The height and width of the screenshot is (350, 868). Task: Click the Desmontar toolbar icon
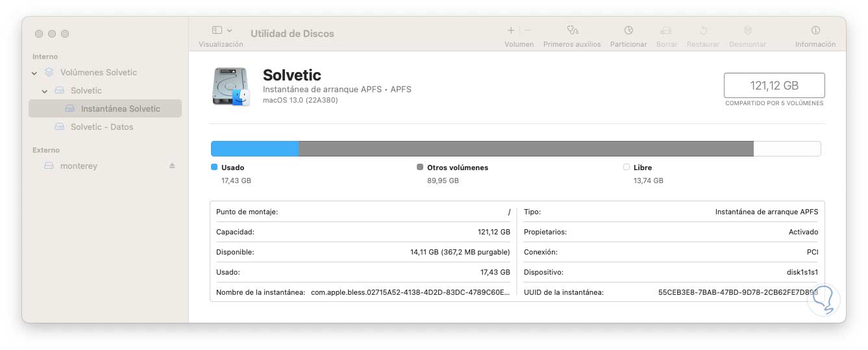pos(748,31)
